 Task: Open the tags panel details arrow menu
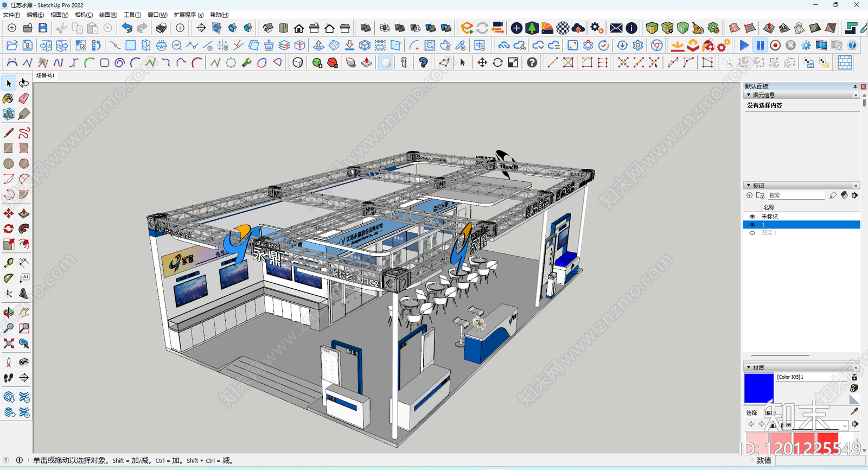855,195
